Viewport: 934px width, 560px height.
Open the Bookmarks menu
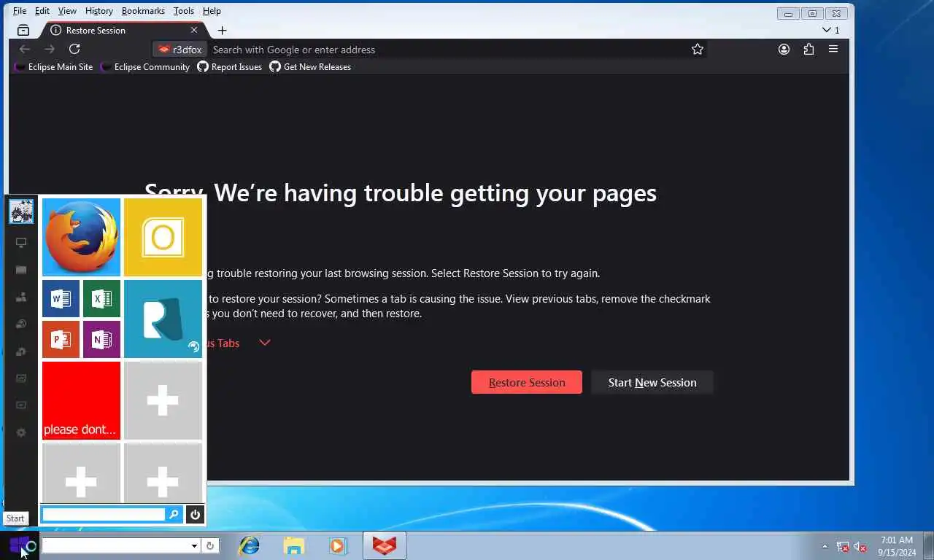[143, 11]
